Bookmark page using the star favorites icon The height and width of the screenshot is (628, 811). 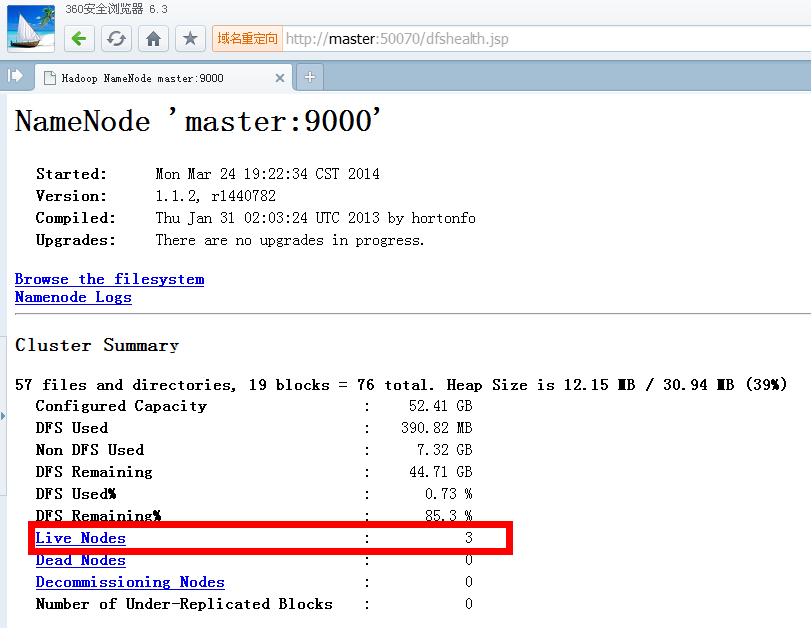190,39
